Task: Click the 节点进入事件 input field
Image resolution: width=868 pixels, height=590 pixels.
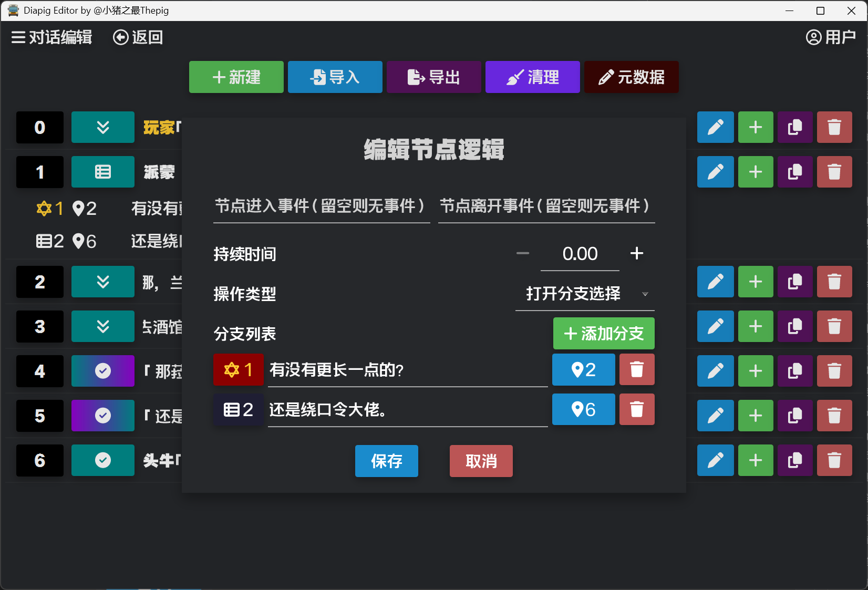Action: tap(321, 206)
